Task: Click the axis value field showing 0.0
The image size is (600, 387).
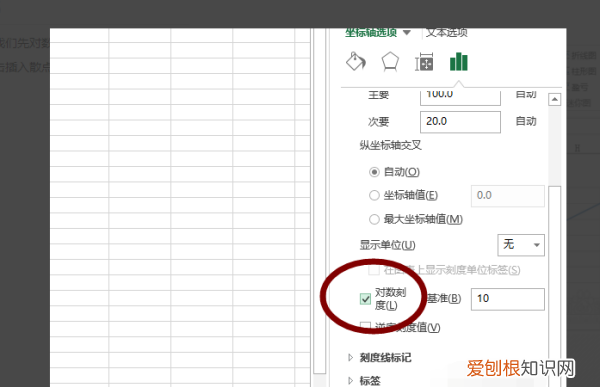Action: (507, 196)
